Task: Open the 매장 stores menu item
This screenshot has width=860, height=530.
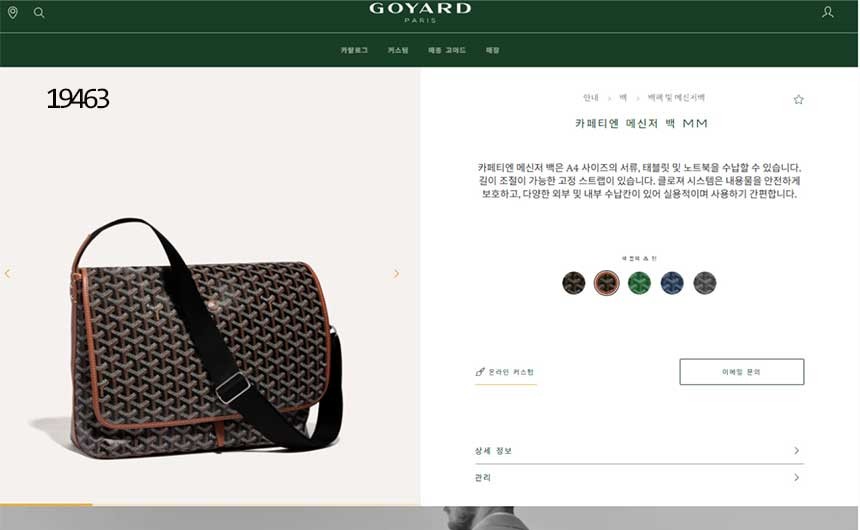Action: click(493, 50)
